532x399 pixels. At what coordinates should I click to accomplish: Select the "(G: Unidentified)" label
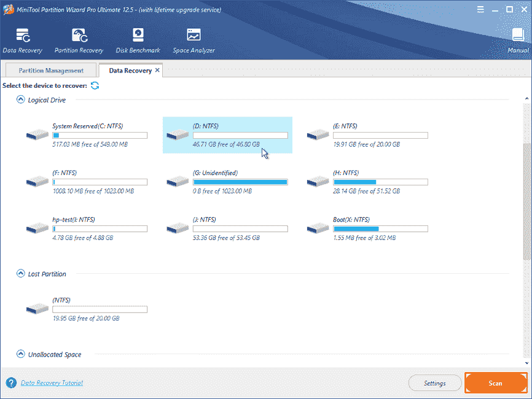click(215, 173)
